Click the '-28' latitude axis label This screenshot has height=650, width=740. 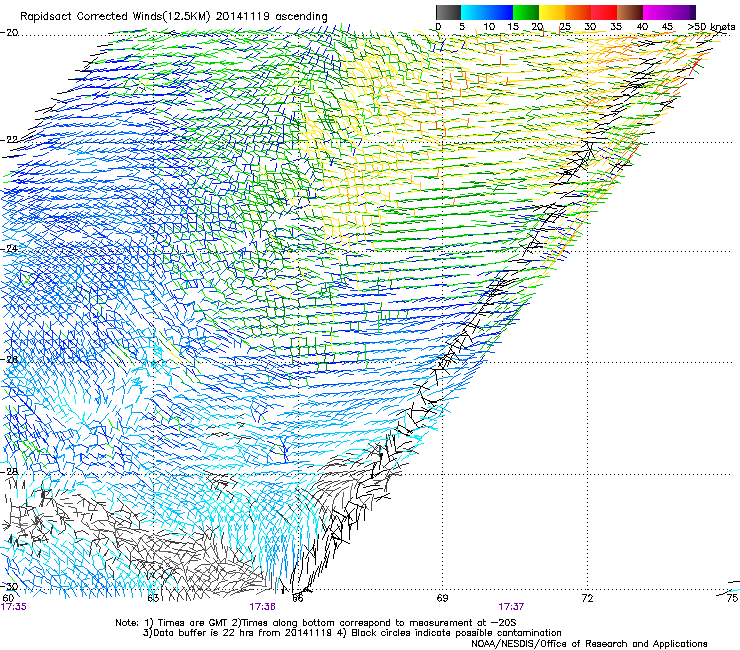pyautogui.click(x=9, y=472)
